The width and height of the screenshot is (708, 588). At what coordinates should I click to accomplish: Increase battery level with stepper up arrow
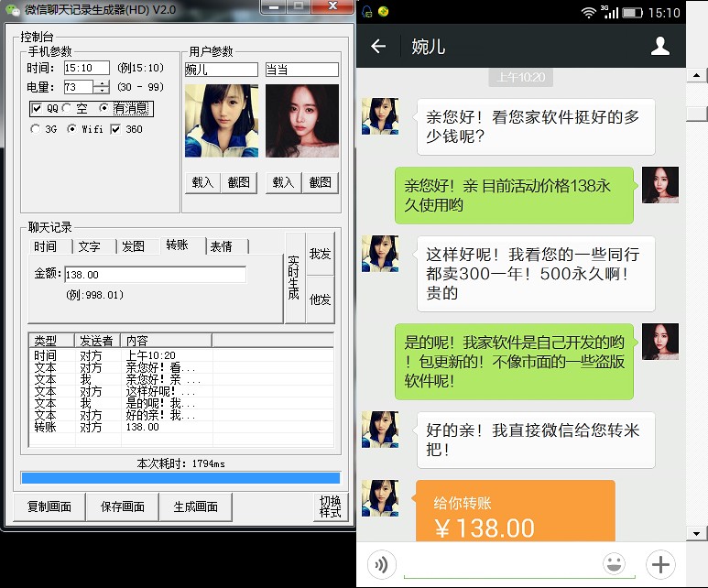(102, 83)
